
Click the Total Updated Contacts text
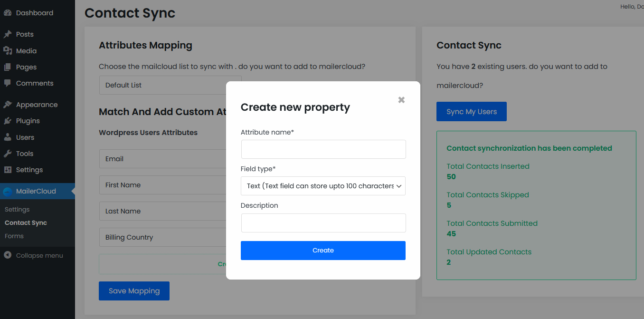coord(489,252)
